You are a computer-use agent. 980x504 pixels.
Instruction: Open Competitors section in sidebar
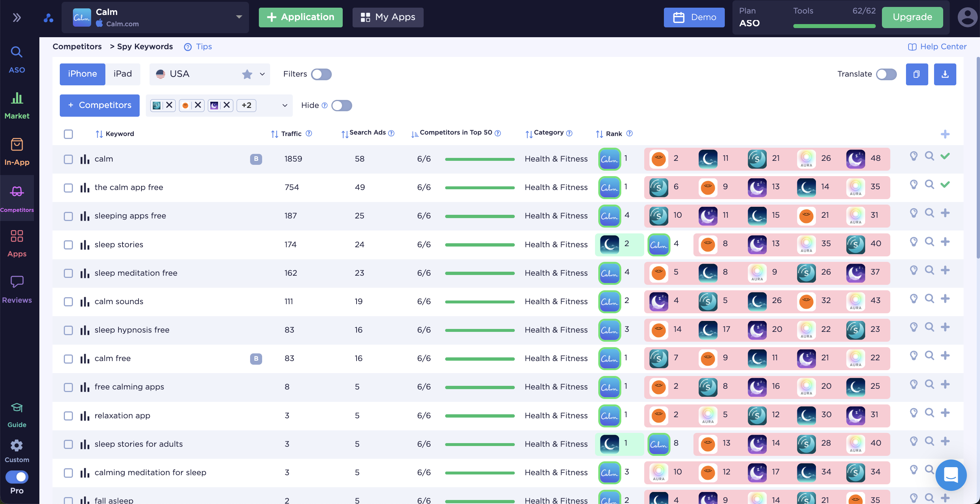coord(17,198)
